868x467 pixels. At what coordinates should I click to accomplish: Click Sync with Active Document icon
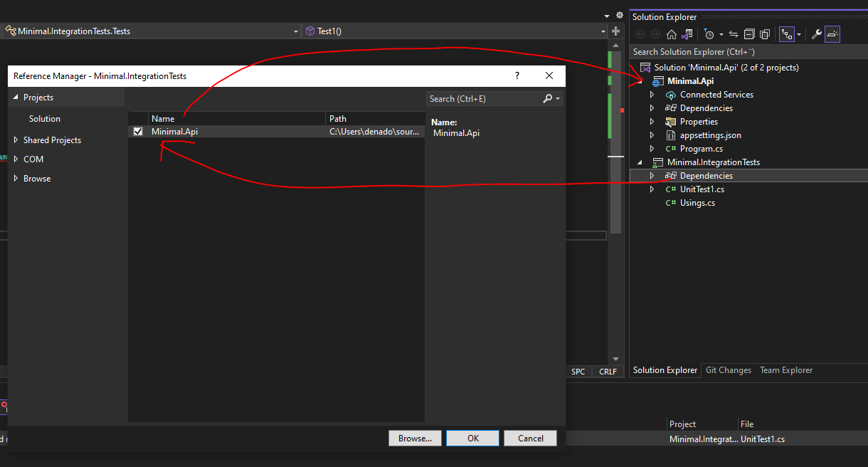pyautogui.click(x=734, y=34)
